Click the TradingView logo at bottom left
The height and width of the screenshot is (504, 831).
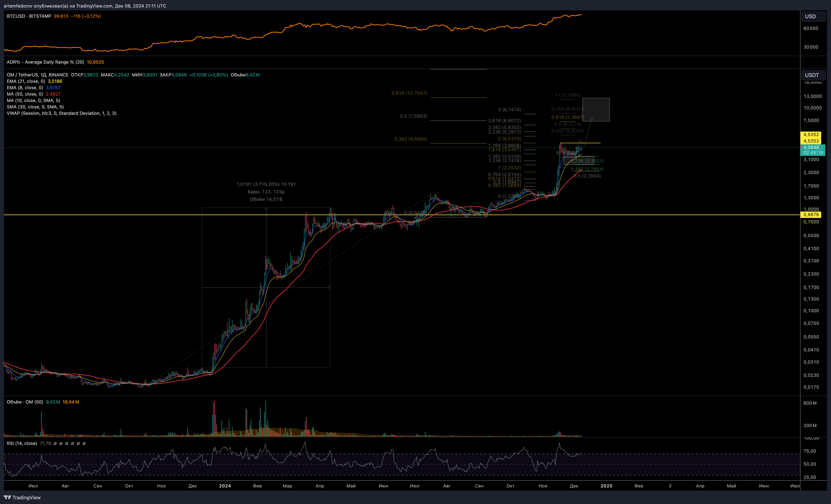pos(22,498)
